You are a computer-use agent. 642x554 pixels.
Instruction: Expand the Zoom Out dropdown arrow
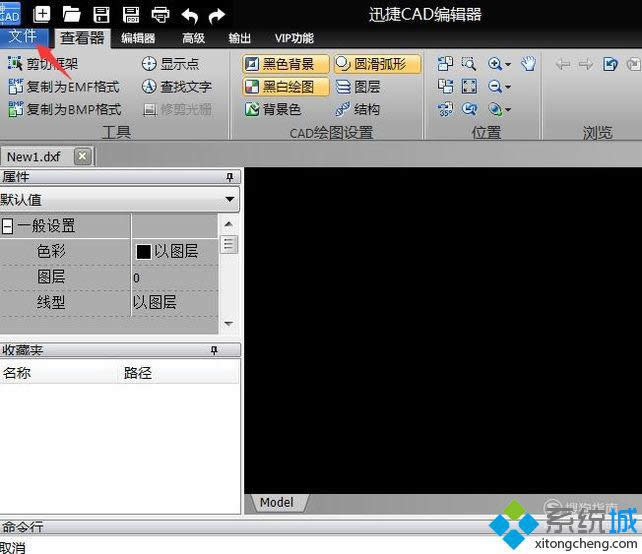508,87
